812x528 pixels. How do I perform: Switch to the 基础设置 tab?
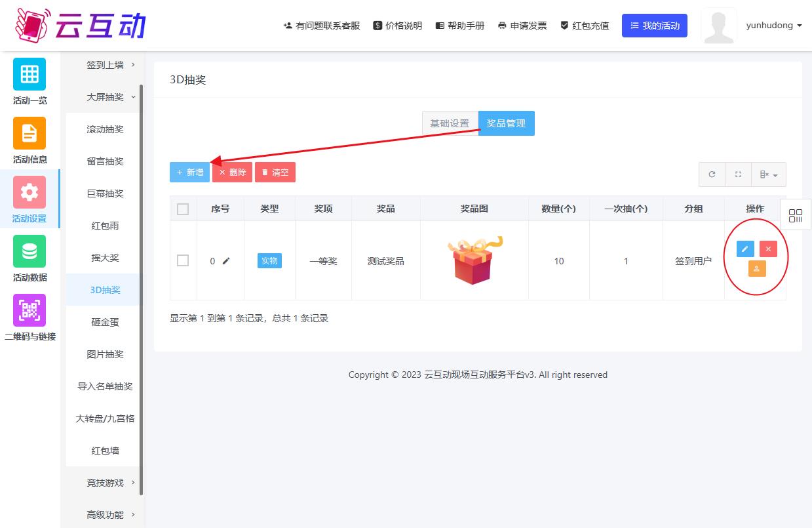pyautogui.click(x=450, y=123)
